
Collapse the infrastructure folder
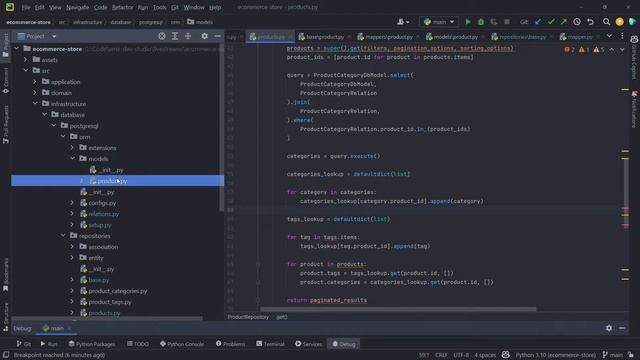tap(35, 104)
